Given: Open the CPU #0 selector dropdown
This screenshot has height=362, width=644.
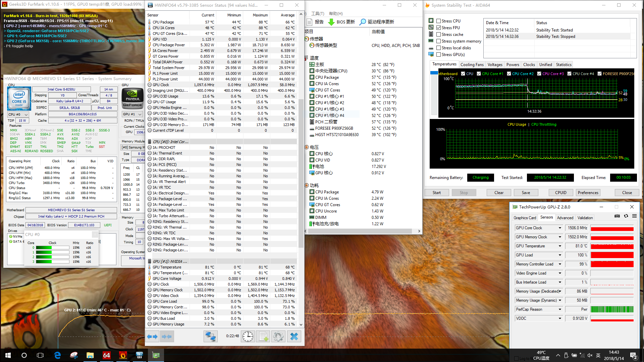Looking at the screenshot, I should coord(18,115).
